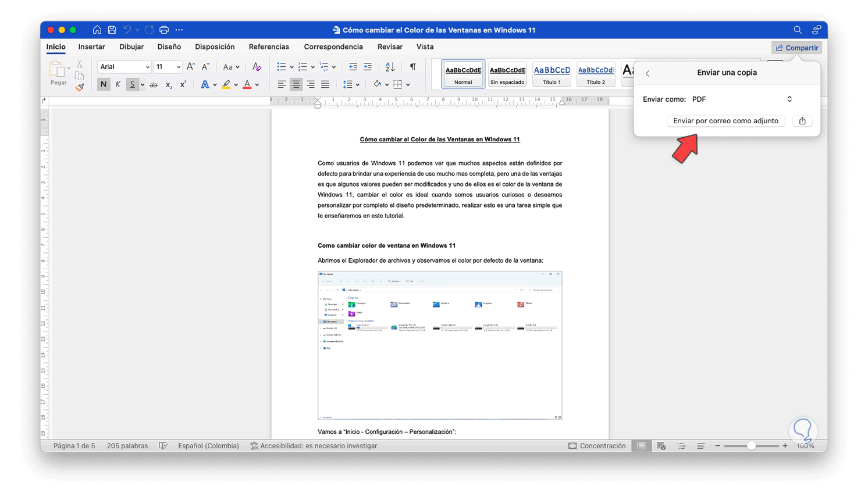Switch to the Insertar tab

point(92,47)
